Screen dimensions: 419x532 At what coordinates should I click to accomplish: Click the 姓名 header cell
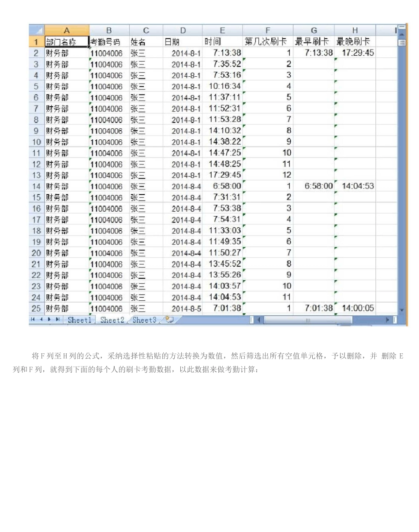146,42
